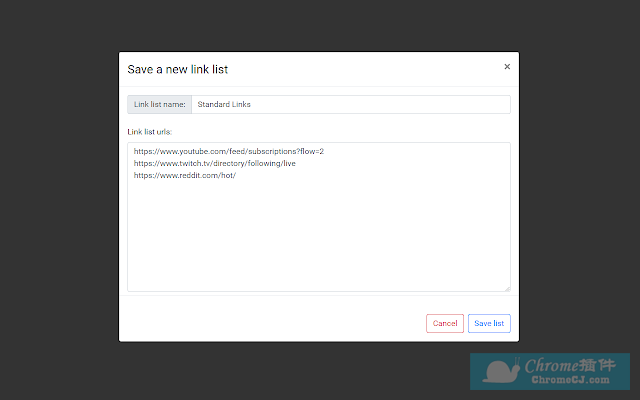Focus the Link list name input field
This screenshot has height=400, width=640.
click(350, 104)
